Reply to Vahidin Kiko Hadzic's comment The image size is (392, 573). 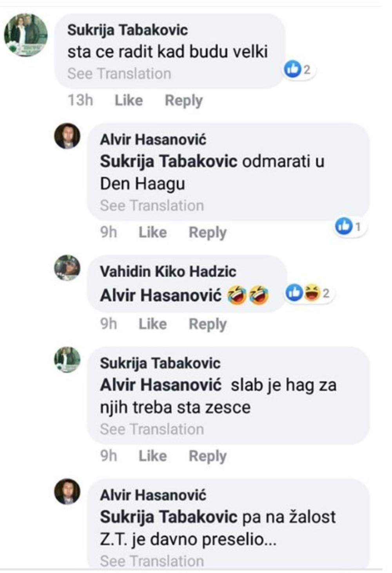pos(207,324)
